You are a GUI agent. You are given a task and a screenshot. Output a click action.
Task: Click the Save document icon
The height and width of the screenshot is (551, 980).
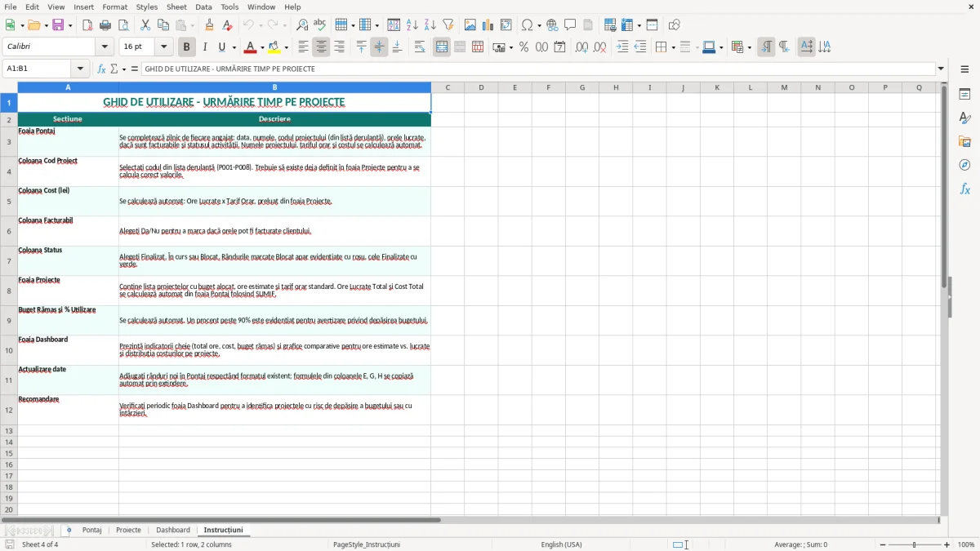pyautogui.click(x=58, y=25)
